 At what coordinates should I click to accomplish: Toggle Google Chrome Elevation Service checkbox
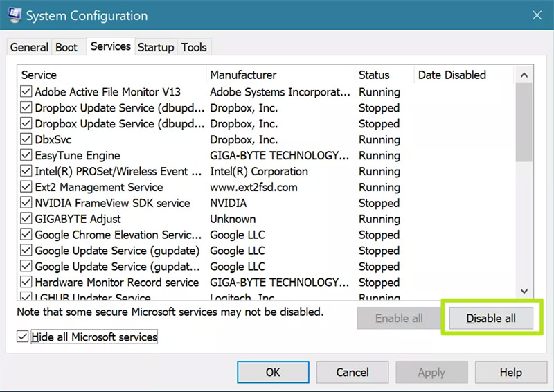click(26, 235)
